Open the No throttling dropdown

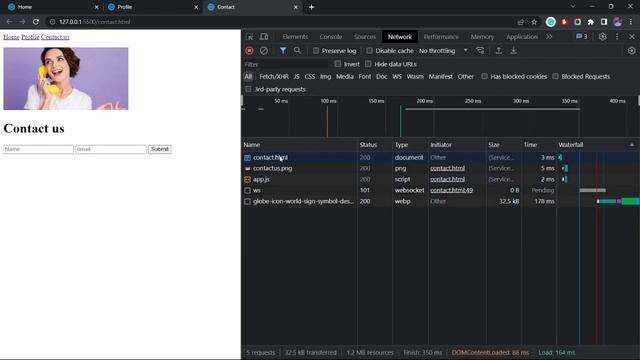coord(443,51)
